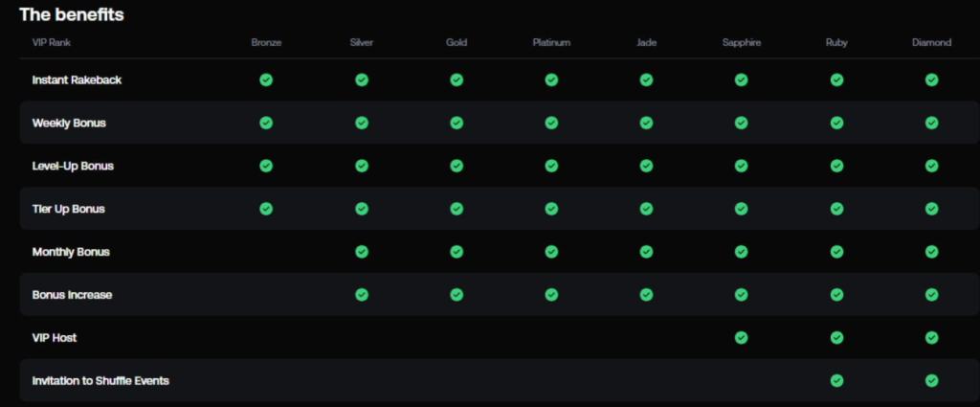Click the Instant Rakeback row label
The width and height of the screenshot is (980, 407).
coord(77,79)
